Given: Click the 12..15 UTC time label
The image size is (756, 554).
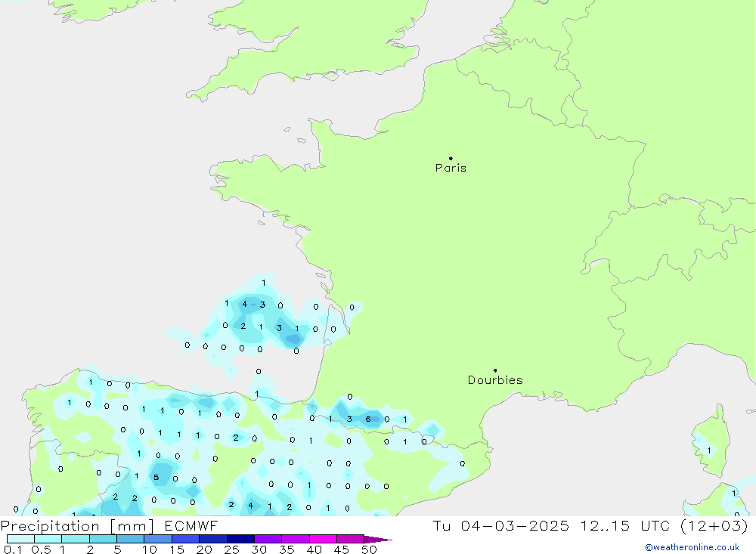Looking at the screenshot, I should click(626, 525).
